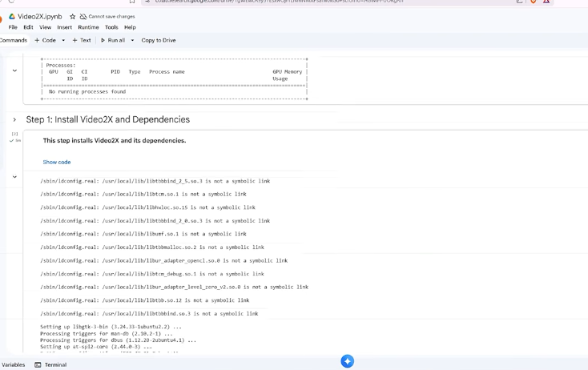
Task: Open the Gemini AI assistant button
Action: (347, 361)
